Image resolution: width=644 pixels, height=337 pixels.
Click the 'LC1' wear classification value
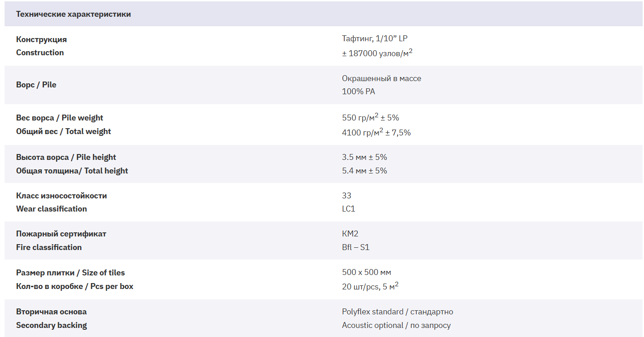click(x=348, y=209)
